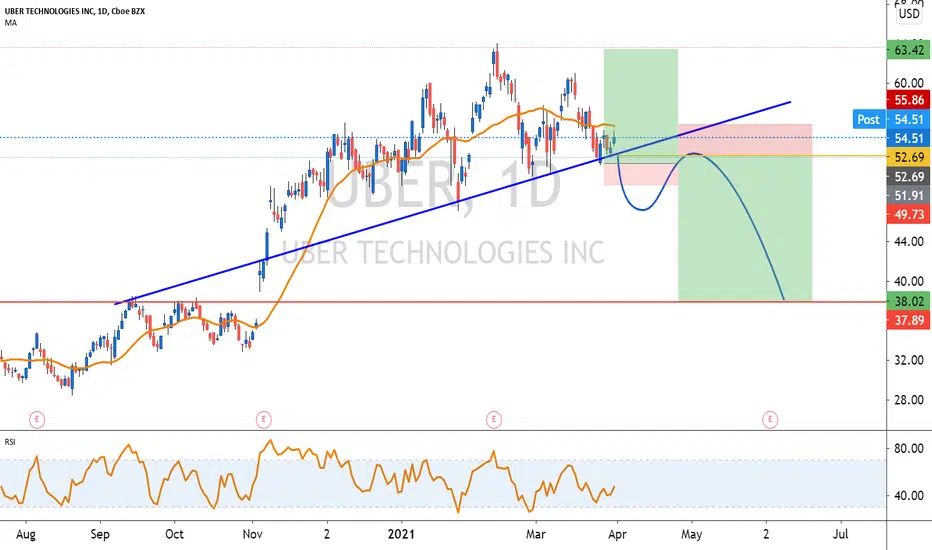Click the 44.00 price axis value

pos(909,241)
